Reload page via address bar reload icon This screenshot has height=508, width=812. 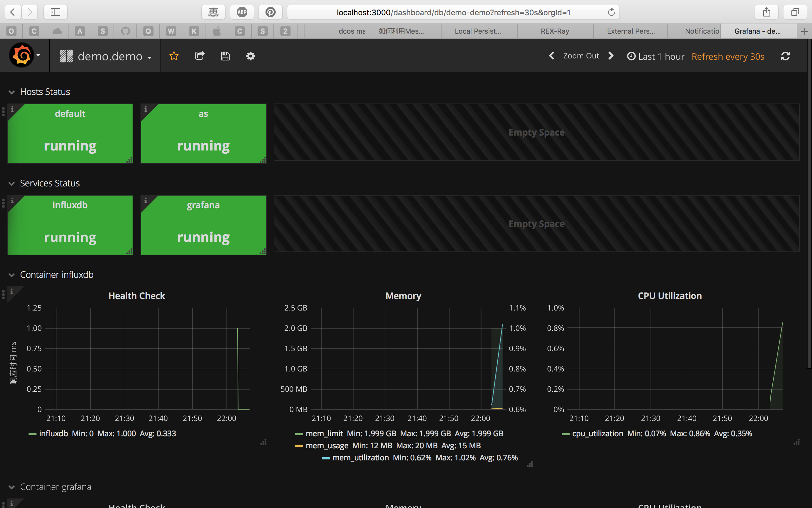[611, 12]
